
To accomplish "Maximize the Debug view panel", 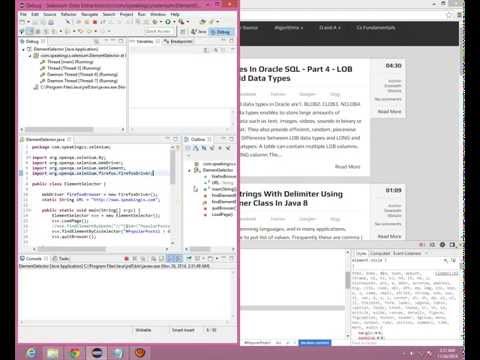I will click(x=121, y=41).
